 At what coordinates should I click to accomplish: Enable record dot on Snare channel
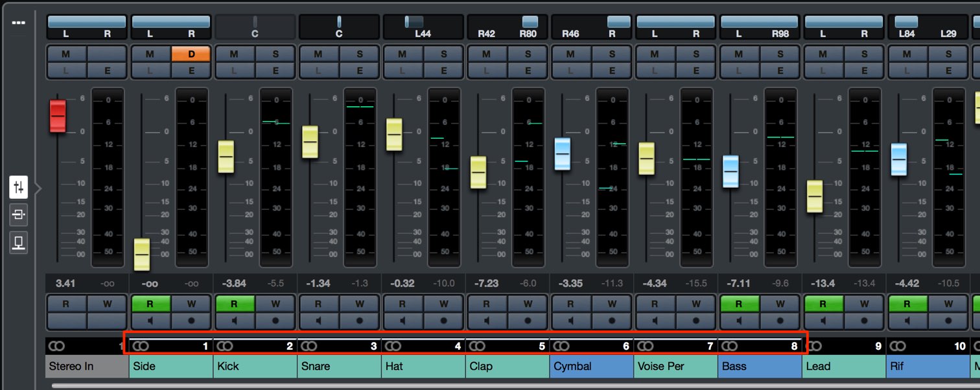pos(359,320)
